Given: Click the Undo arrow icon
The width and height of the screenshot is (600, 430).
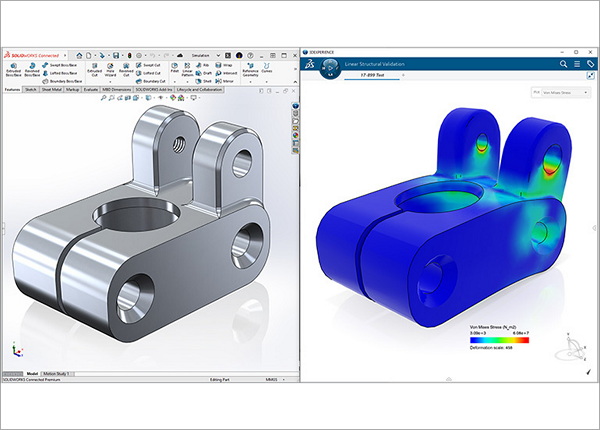Looking at the screenshot, I should point(152,55).
